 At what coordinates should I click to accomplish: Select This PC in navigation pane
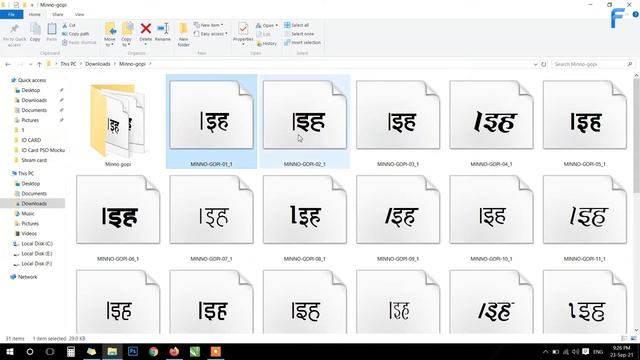click(26, 173)
